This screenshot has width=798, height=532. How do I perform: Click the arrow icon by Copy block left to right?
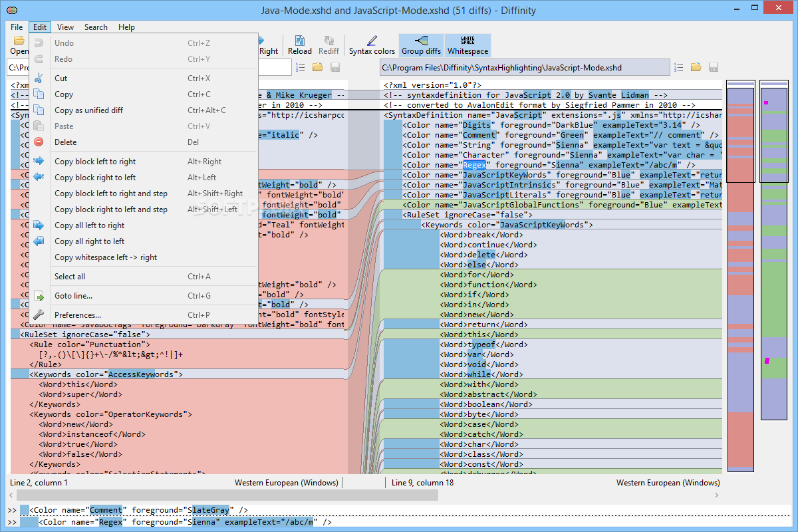pyautogui.click(x=39, y=162)
